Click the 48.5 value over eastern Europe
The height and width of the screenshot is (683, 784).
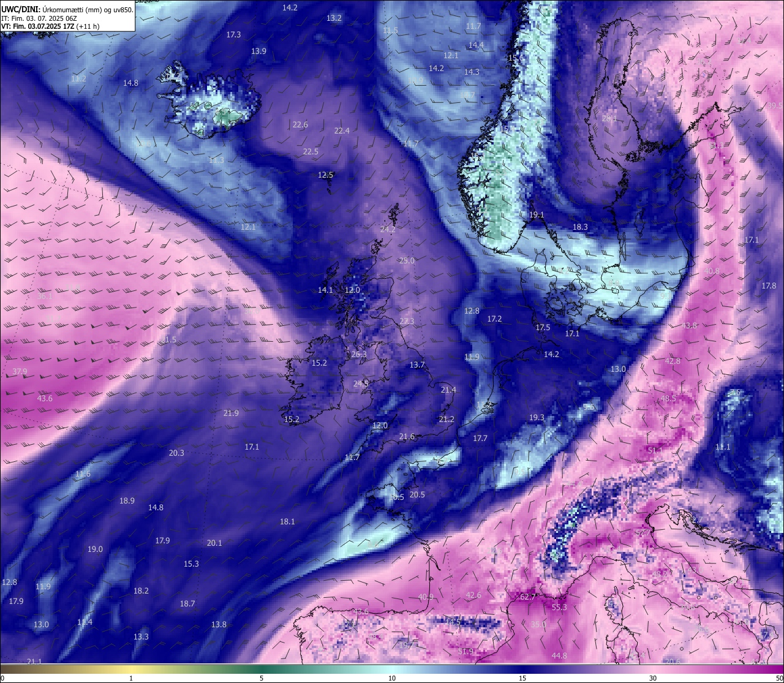(668, 399)
